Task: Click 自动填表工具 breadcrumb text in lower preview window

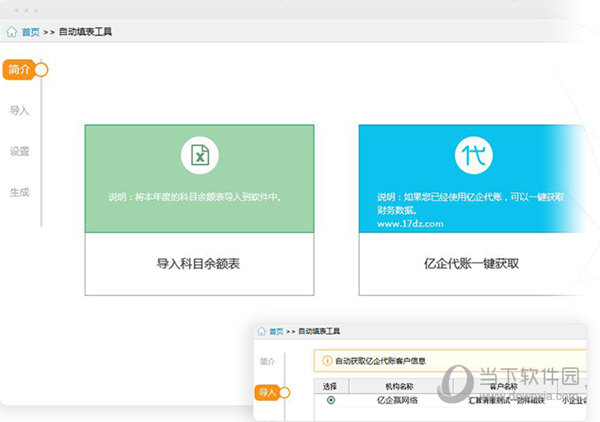Action: (x=319, y=331)
